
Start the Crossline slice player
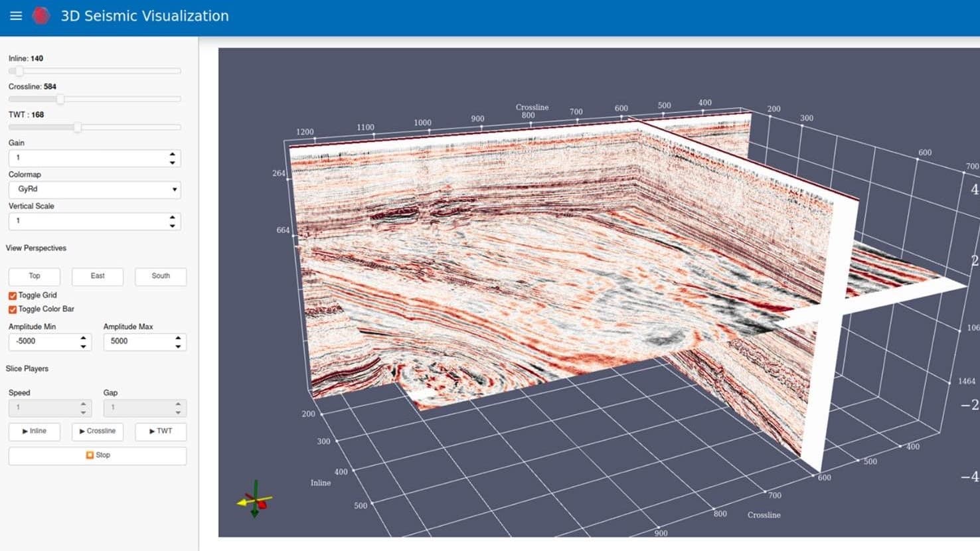click(97, 431)
